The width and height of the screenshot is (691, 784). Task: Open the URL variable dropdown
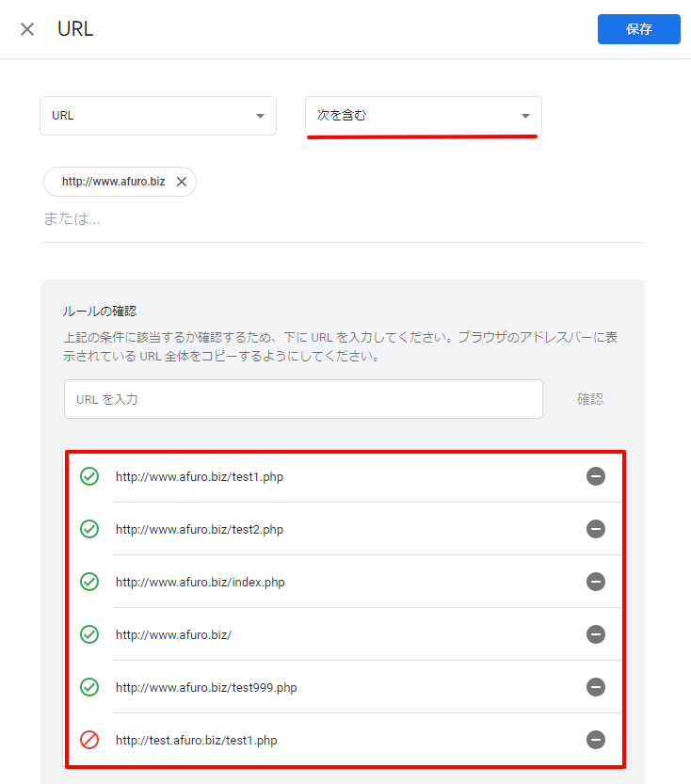pyautogui.click(x=158, y=116)
